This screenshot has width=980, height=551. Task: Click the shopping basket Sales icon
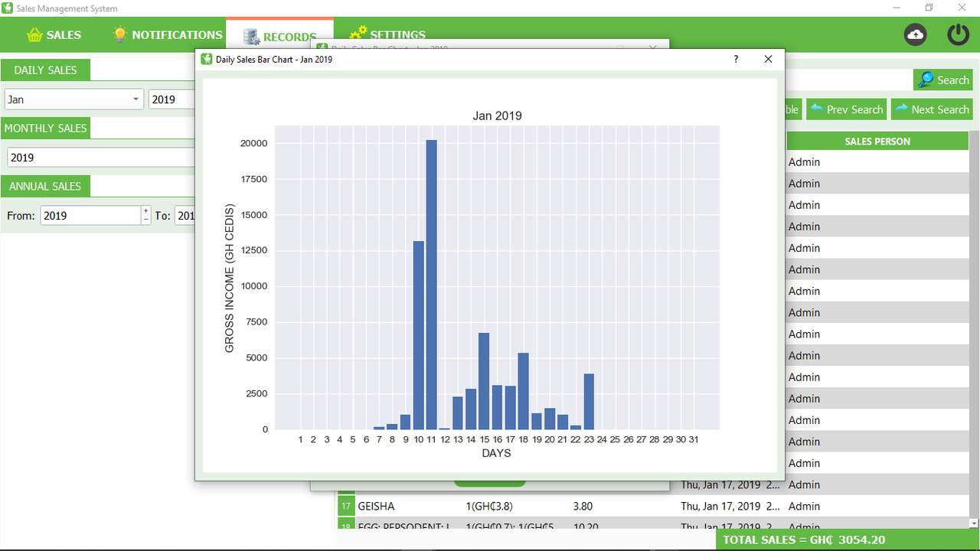pos(34,35)
